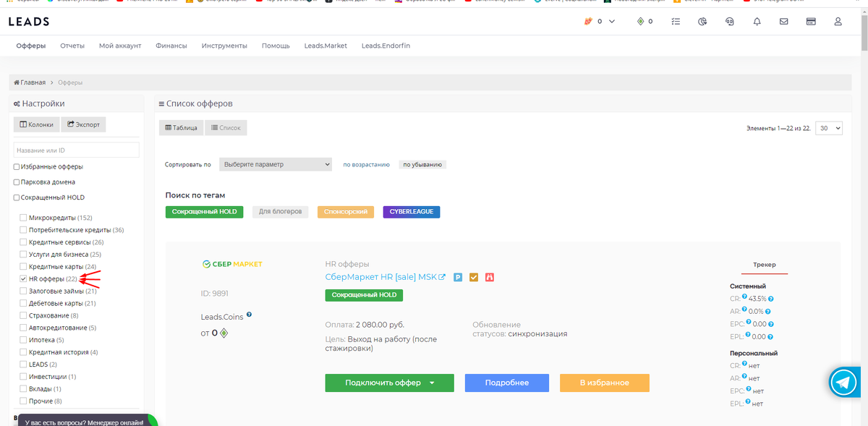
Task: Check Потребительские кредиты (36) category
Action: (23, 230)
